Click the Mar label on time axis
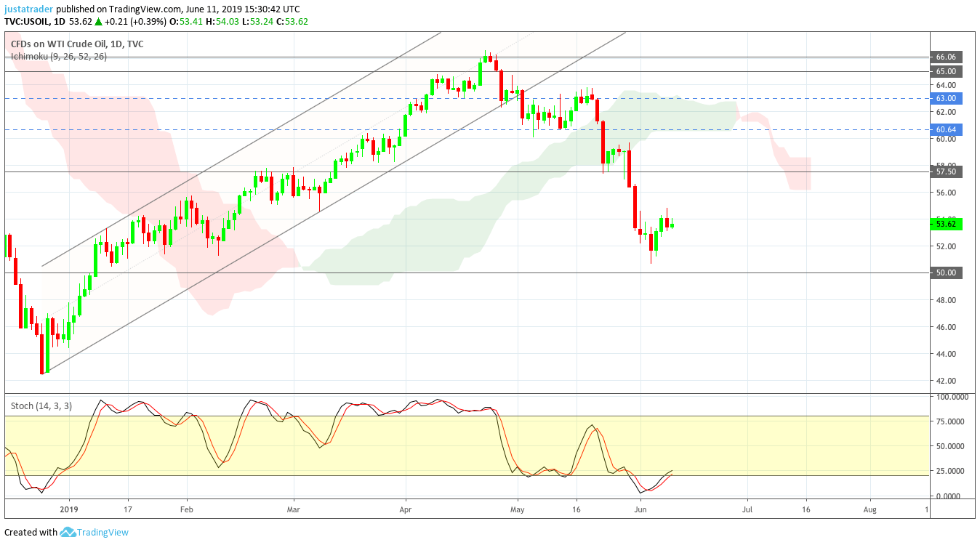The image size is (980, 545). (294, 510)
